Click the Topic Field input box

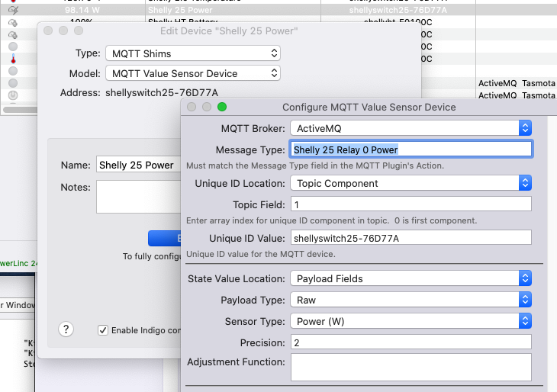pyautogui.click(x=411, y=204)
